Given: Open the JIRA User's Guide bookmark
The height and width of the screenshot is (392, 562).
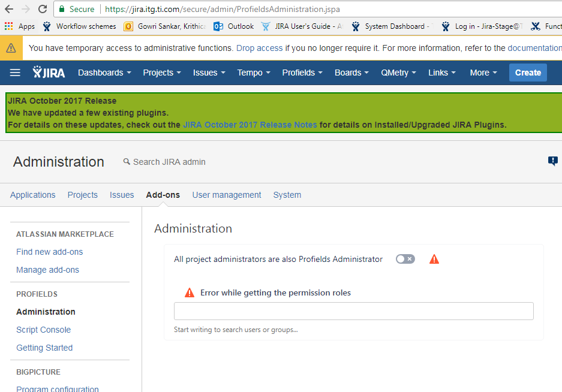Looking at the screenshot, I should point(302,26).
